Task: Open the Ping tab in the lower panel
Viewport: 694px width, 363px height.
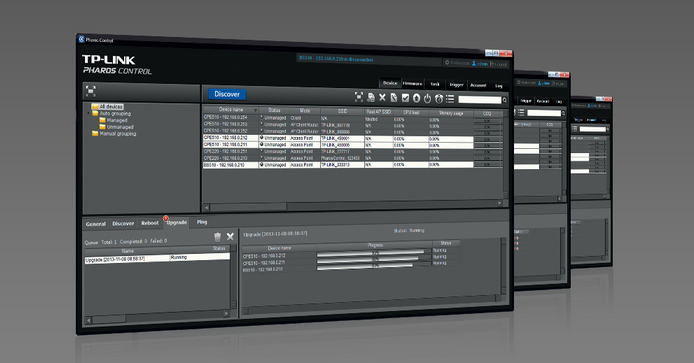Action: click(x=202, y=222)
